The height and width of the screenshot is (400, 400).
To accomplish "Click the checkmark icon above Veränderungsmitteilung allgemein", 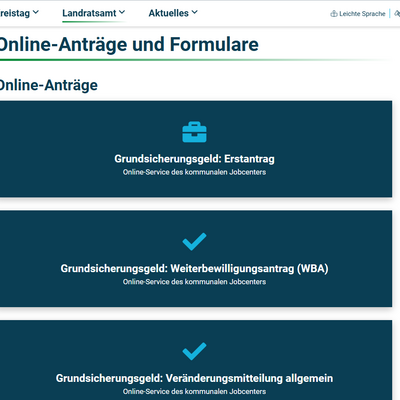I will [194, 351].
